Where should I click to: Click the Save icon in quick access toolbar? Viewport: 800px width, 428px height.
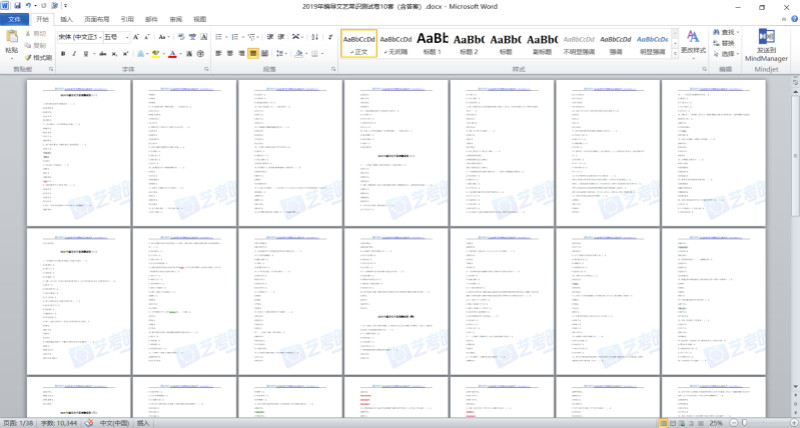coord(17,6)
